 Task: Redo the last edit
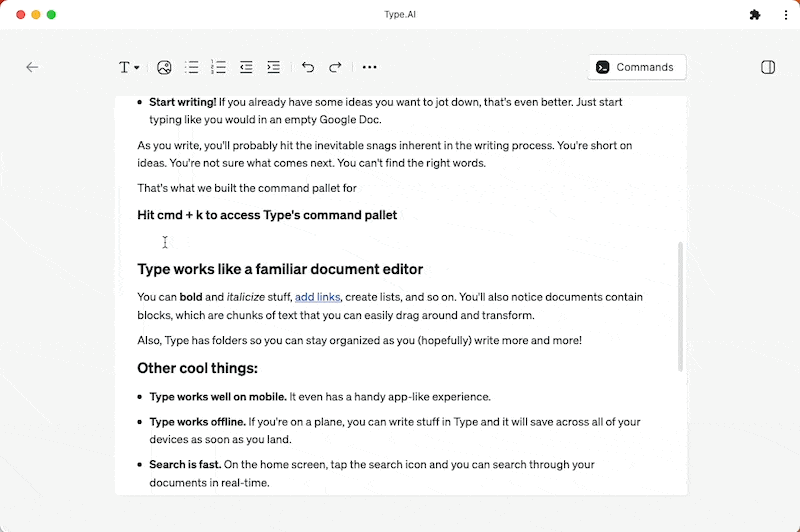(x=335, y=67)
